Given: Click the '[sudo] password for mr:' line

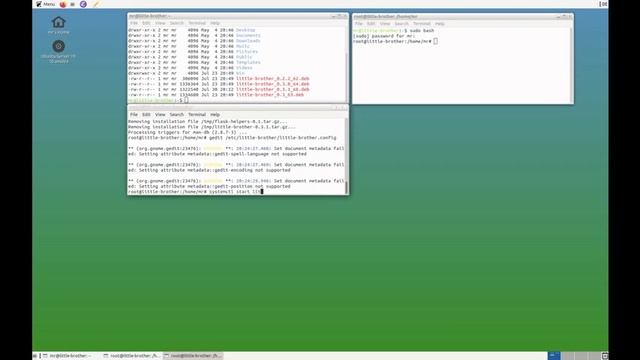Looking at the screenshot, I should (x=384, y=36).
